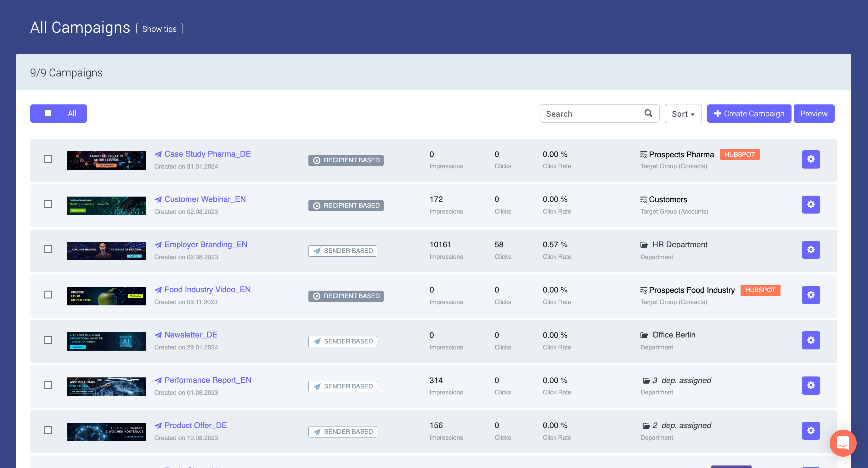Screen dimensions: 868x468
Task: Click gear icon for Food Industry Video_EN
Action: click(810, 295)
